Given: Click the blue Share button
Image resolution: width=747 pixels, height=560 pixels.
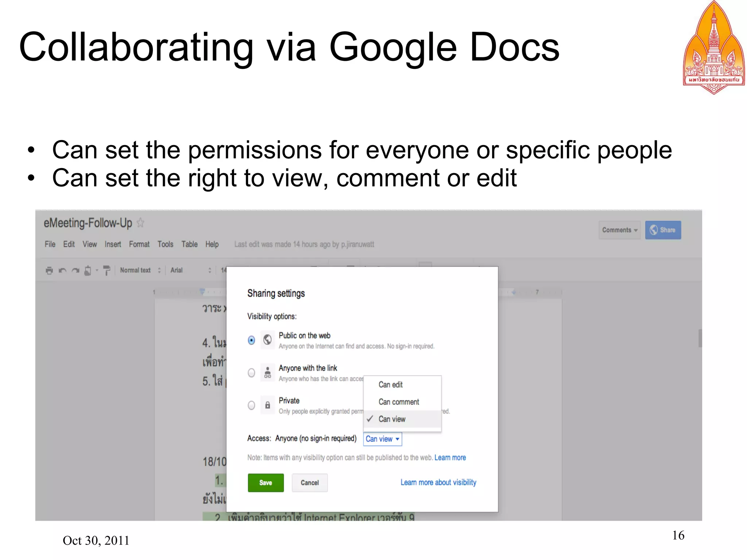Looking at the screenshot, I should 663,230.
